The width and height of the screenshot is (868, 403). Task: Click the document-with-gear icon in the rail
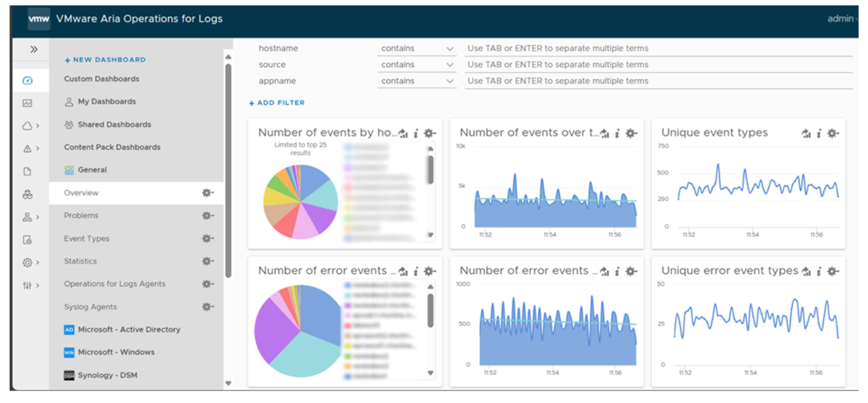pyautogui.click(x=27, y=240)
